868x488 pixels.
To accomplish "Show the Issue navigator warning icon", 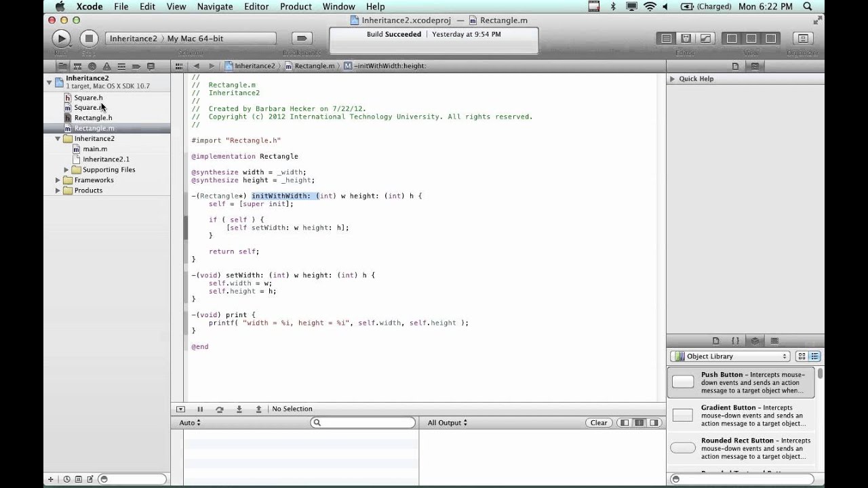I will (106, 66).
